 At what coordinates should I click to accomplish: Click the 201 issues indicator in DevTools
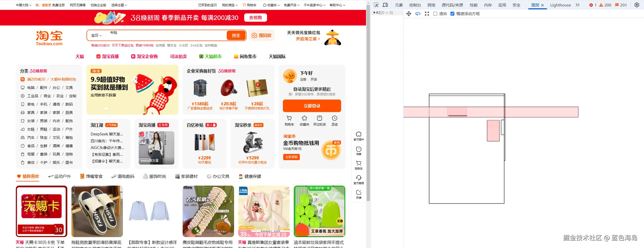[621, 5]
